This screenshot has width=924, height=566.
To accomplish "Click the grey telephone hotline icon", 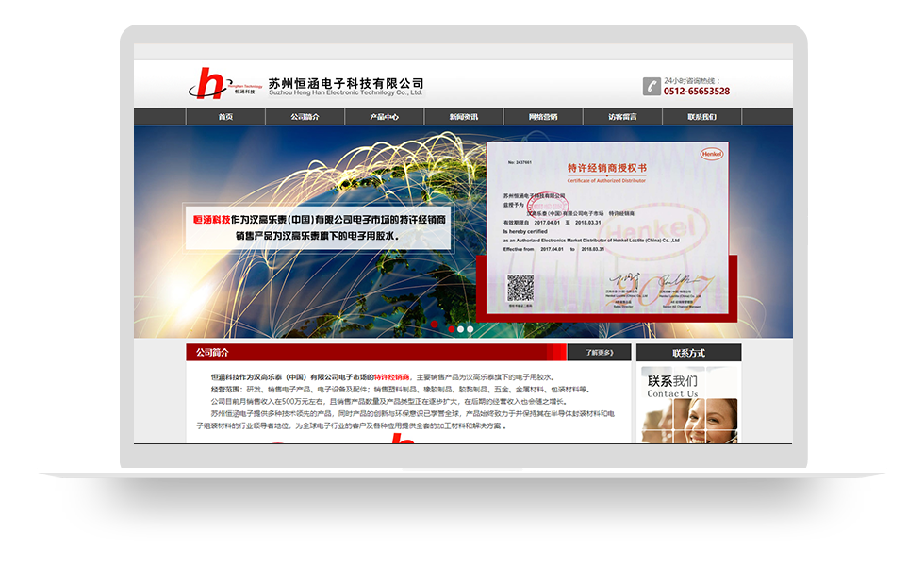I will pyautogui.click(x=652, y=86).
